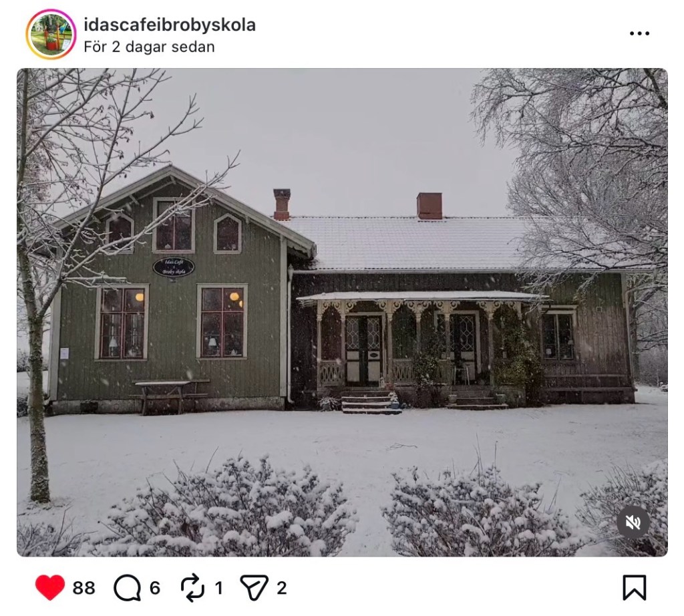The height and width of the screenshot is (616, 684).
Task: Click the 'För 2 dagar sedan' timestamp
Action: [x=149, y=47]
